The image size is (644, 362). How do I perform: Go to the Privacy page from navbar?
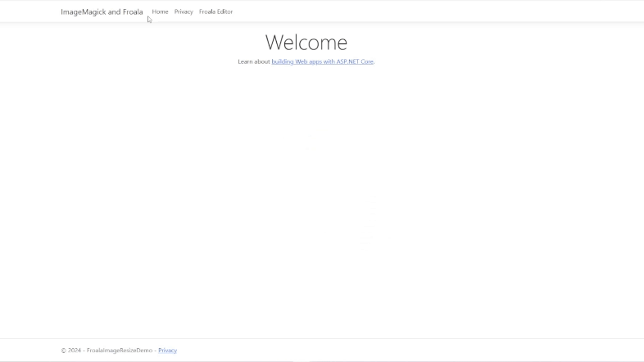[184, 11]
